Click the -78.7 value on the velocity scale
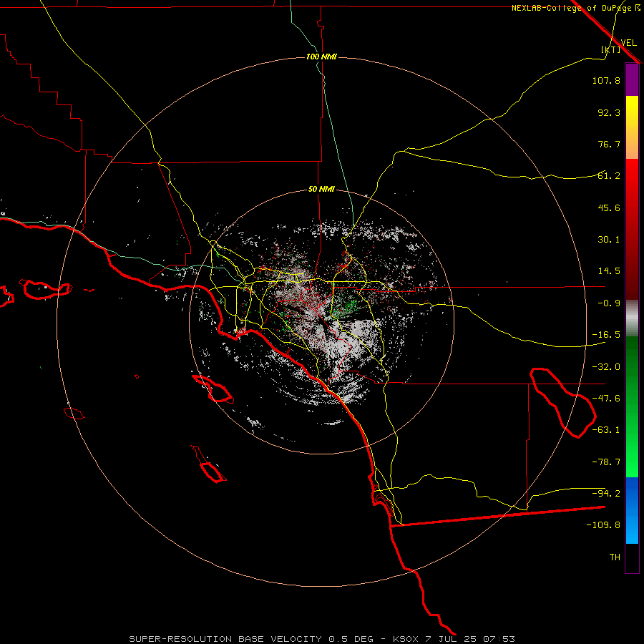The image size is (644, 644). pos(606,462)
